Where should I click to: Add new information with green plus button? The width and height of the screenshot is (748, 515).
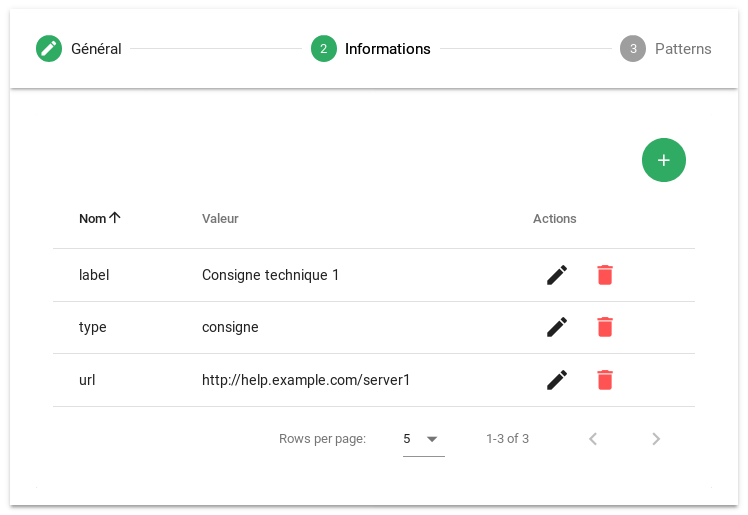click(664, 160)
